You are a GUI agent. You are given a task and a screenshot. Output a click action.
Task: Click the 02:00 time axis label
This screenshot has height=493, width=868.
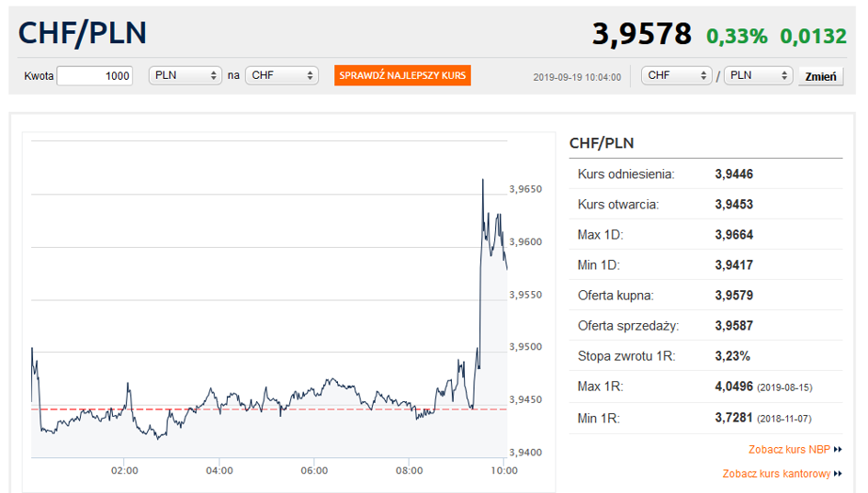point(125,471)
